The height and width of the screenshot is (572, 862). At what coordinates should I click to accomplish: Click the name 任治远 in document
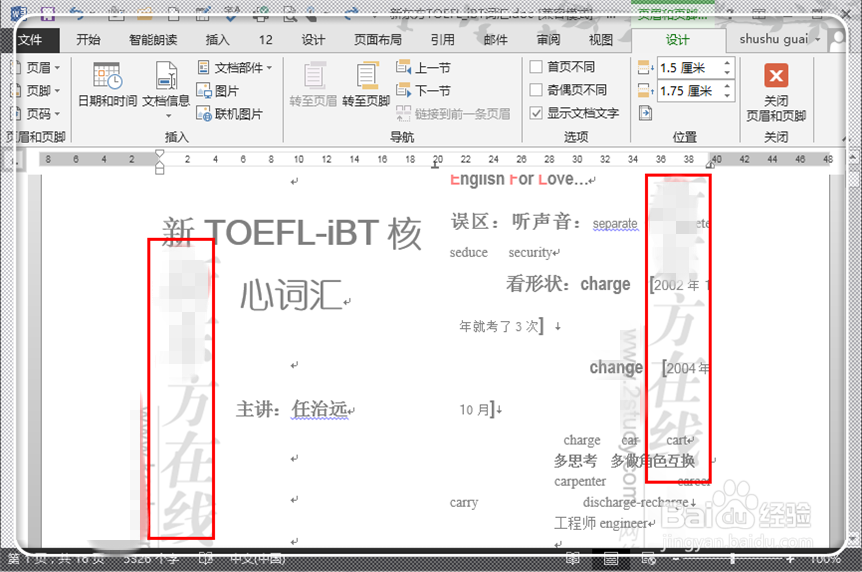click(x=319, y=409)
